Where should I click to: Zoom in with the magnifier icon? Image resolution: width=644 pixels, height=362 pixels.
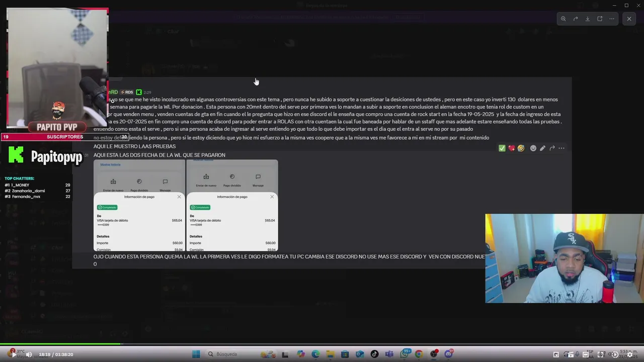pos(563,19)
